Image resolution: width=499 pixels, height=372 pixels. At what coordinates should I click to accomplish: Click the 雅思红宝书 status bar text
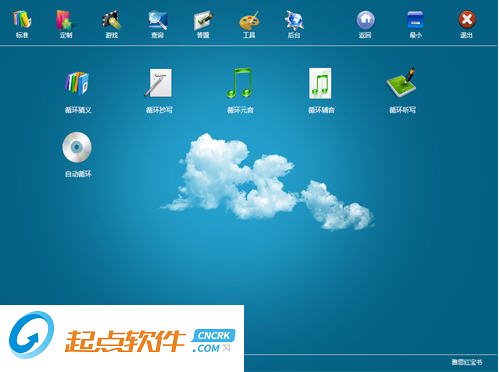tap(467, 362)
